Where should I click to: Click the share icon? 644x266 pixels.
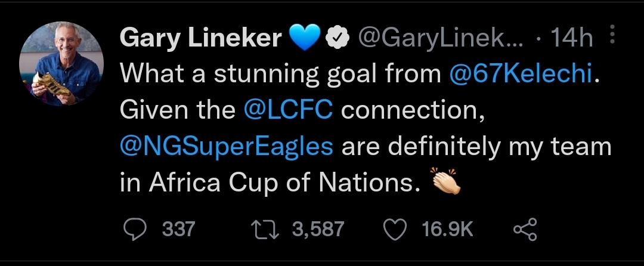[x=525, y=229]
